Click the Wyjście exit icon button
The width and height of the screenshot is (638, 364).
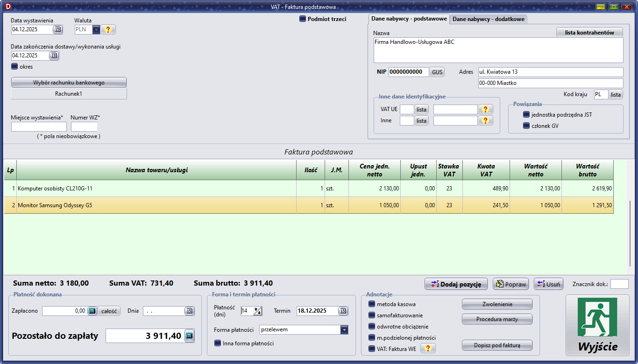pos(597,325)
